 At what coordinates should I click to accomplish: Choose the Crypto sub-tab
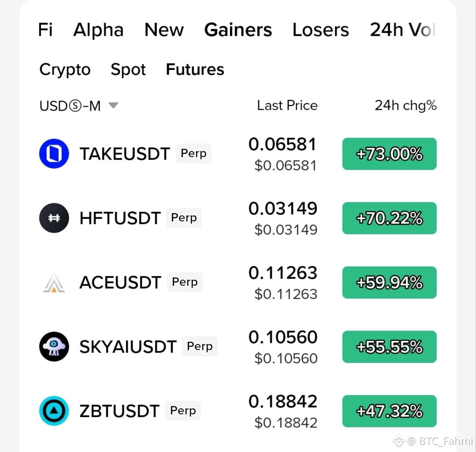(65, 70)
